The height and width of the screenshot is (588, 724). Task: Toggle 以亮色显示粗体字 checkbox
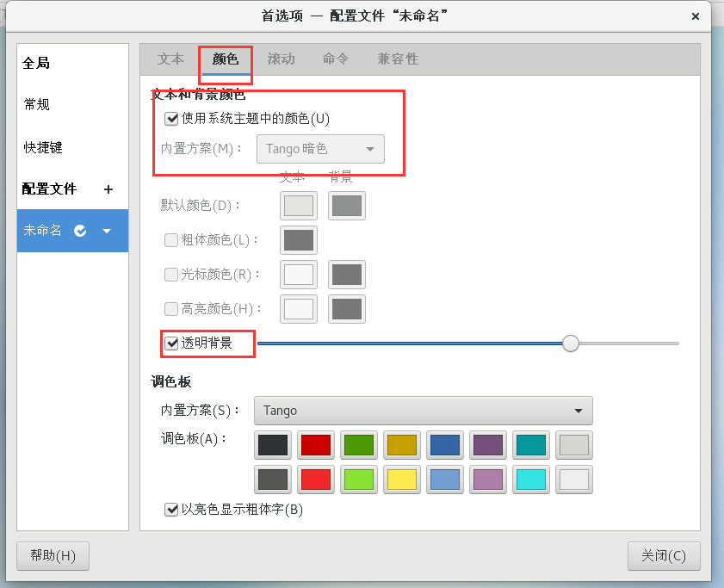pyautogui.click(x=171, y=510)
